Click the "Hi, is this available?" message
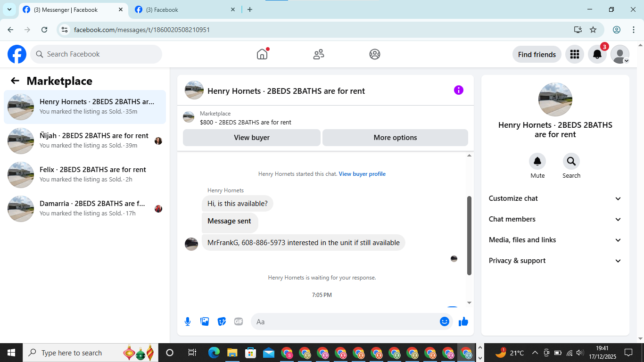Screen dimensions: 644x362 tap(238, 204)
